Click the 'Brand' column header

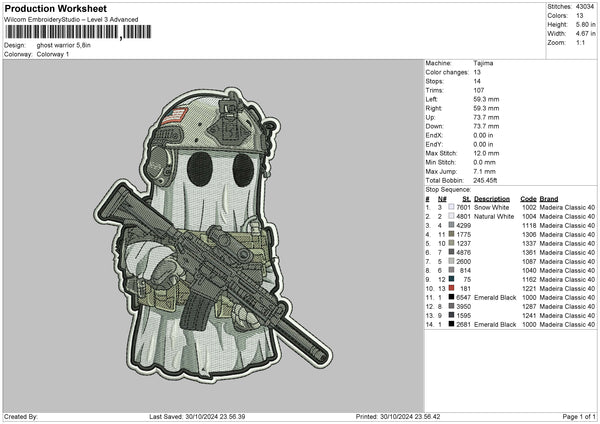[x=549, y=199]
